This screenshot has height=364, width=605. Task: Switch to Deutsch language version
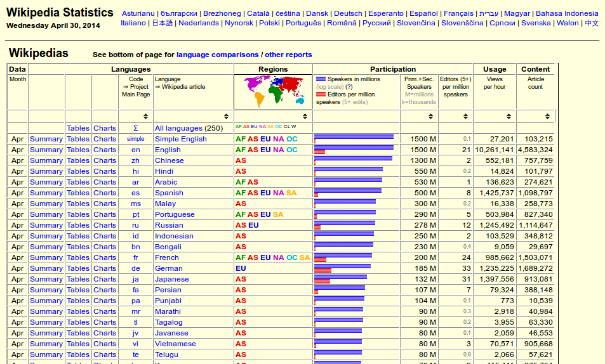click(348, 13)
